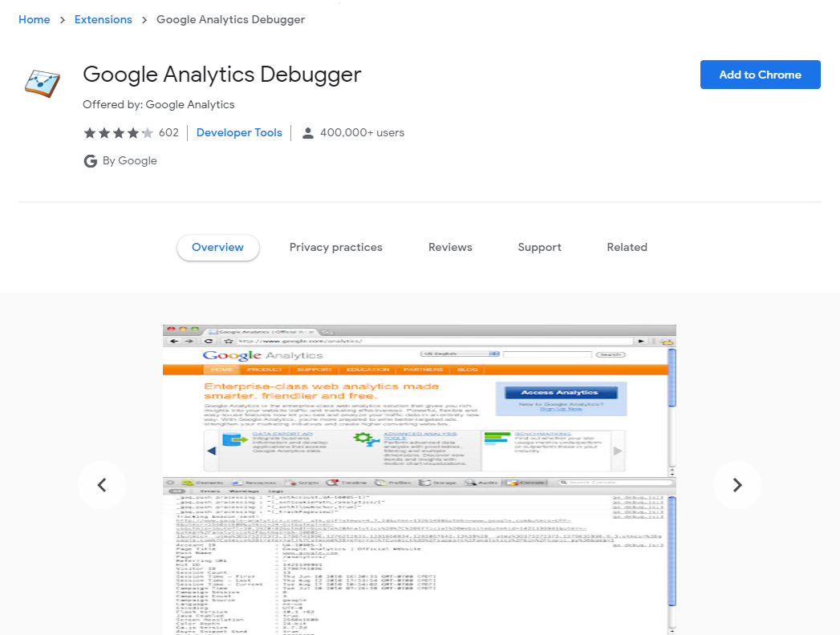The image size is (840, 635).
Task: Show the previous screenshot with left arrow
Action: [102, 485]
